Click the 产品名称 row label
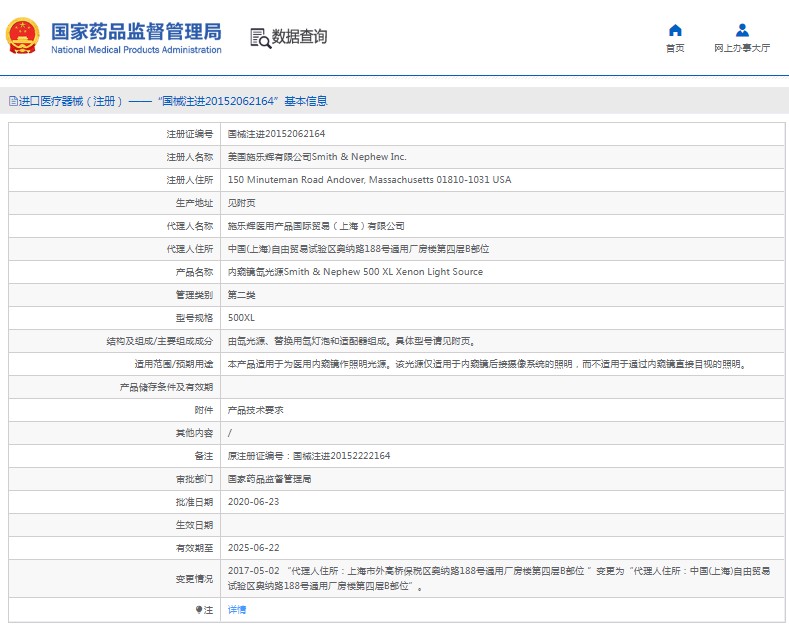Image resolution: width=789 pixels, height=629 pixels. tap(194, 272)
